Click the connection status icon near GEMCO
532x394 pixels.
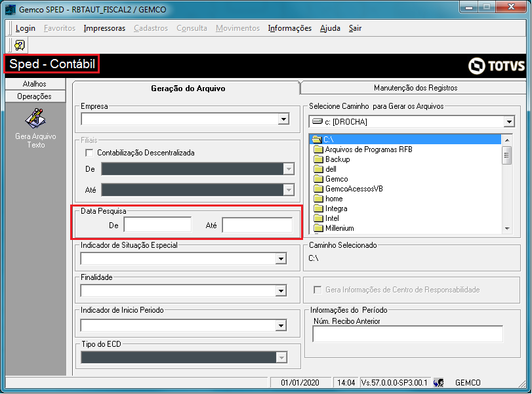tap(439, 383)
